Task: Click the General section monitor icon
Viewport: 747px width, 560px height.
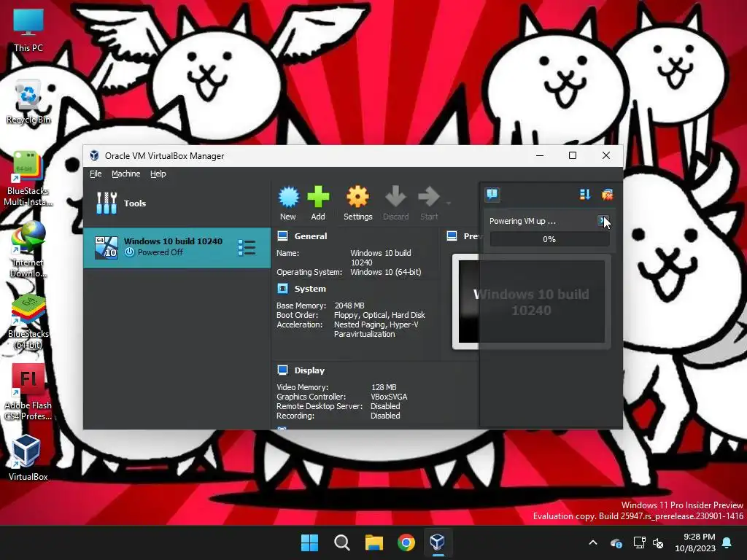Action: coord(282,236)
